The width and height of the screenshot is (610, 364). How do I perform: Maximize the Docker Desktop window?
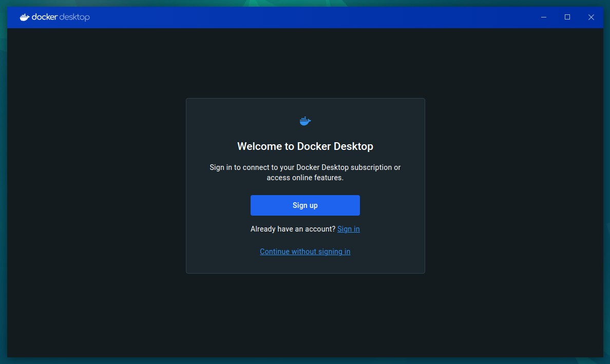click(x=567, y=17)
